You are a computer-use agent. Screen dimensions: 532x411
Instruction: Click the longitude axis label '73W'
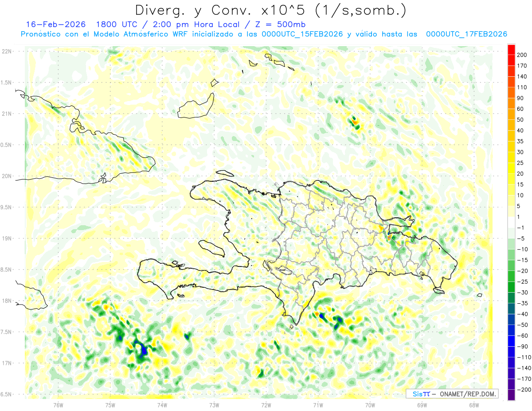pos(214,405)
